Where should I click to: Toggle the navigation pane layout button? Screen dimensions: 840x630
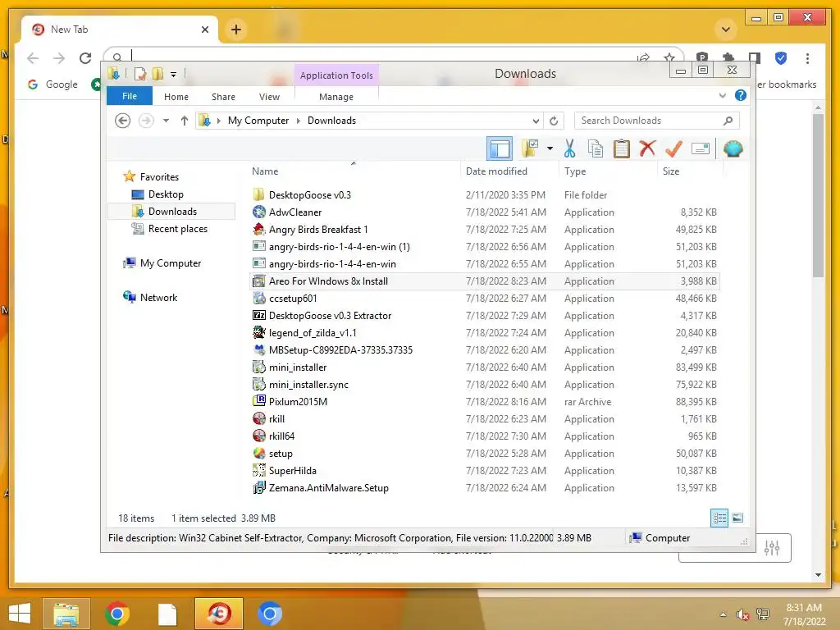coord(500,148)
